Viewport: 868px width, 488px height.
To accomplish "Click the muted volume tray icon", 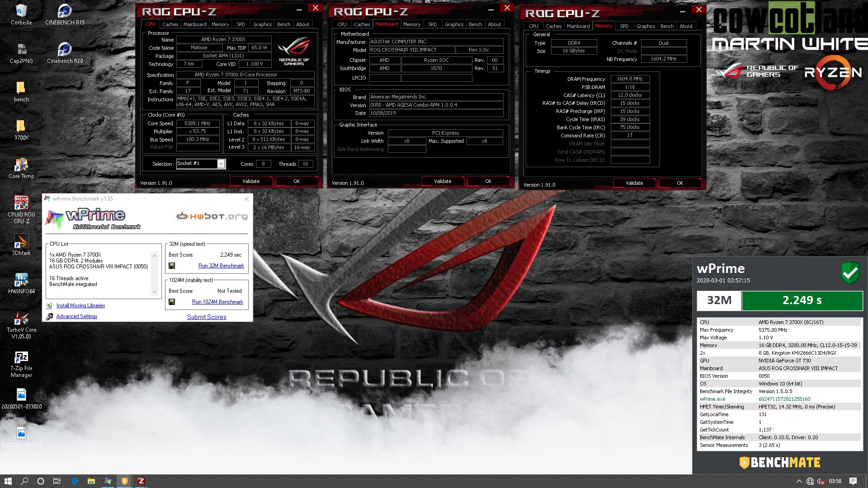I will 821,481.
